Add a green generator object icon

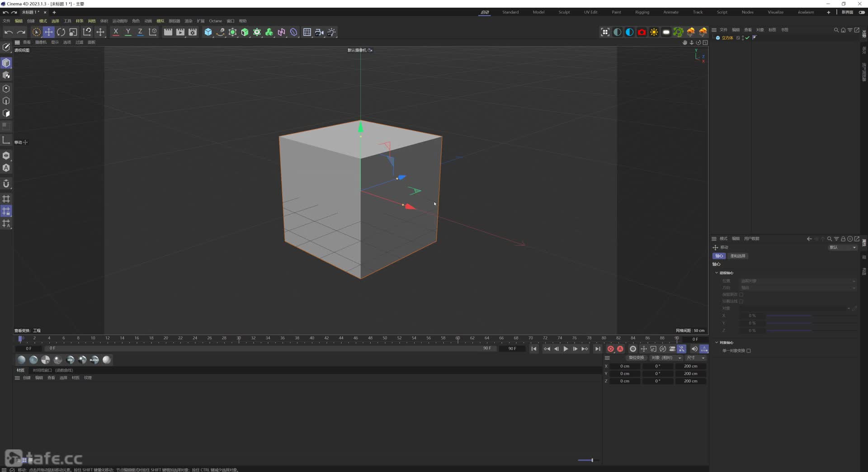245,32
